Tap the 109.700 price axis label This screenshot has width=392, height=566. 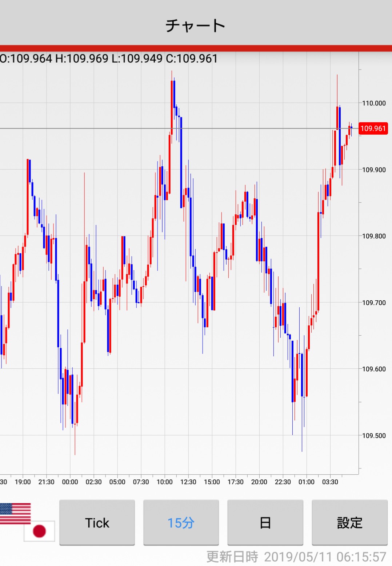click(x=373, y=302)
